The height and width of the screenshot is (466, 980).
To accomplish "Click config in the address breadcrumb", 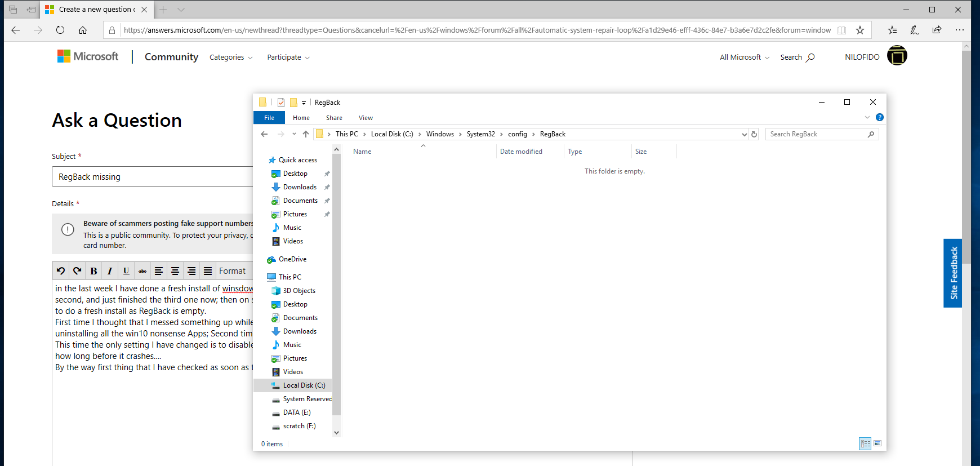I will coord(518,134).
